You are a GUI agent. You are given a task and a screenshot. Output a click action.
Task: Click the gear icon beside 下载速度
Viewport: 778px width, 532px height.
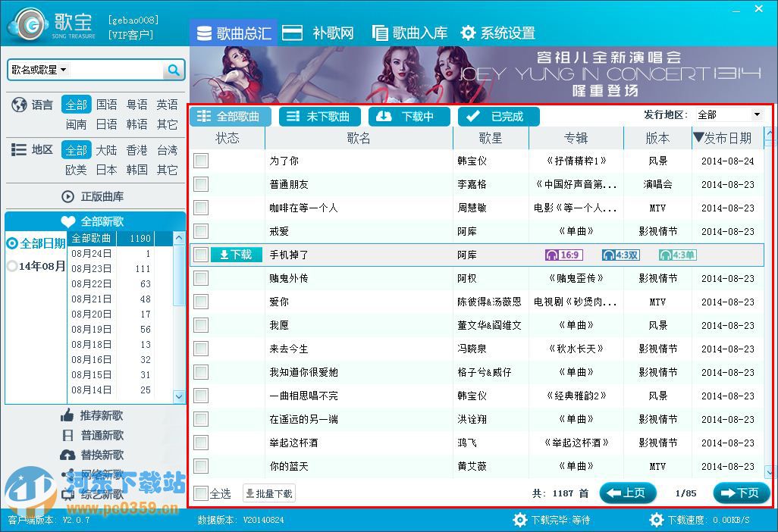657,521
